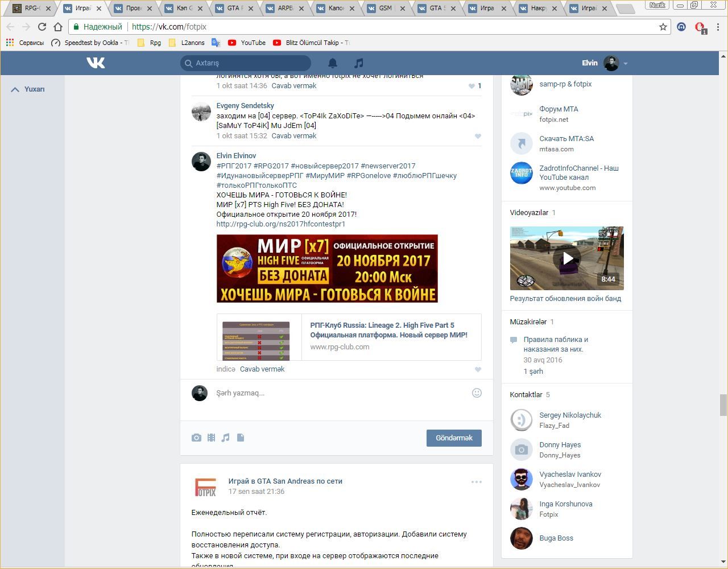The height and width of the screenshot is (569, 728).
Task: Open the rpg-club.org contest link
Action: pos(281,224)
